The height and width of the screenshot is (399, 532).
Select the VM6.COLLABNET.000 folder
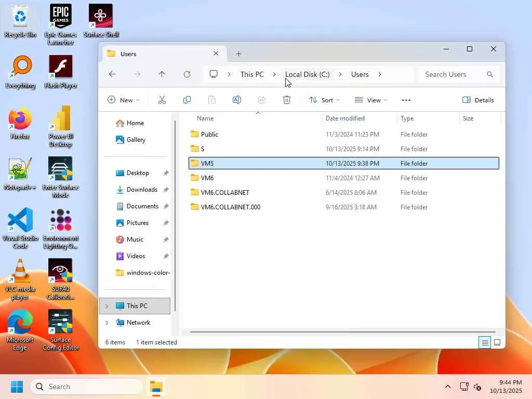344,207
